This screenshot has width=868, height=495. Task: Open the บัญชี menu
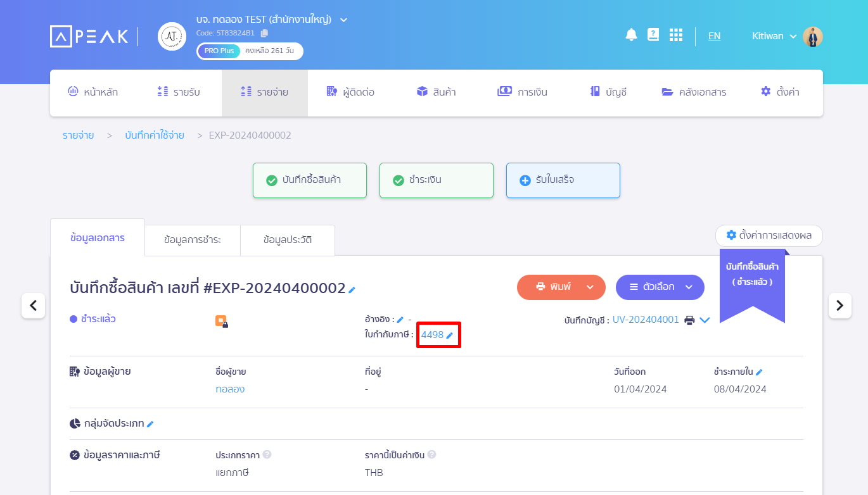608,92
